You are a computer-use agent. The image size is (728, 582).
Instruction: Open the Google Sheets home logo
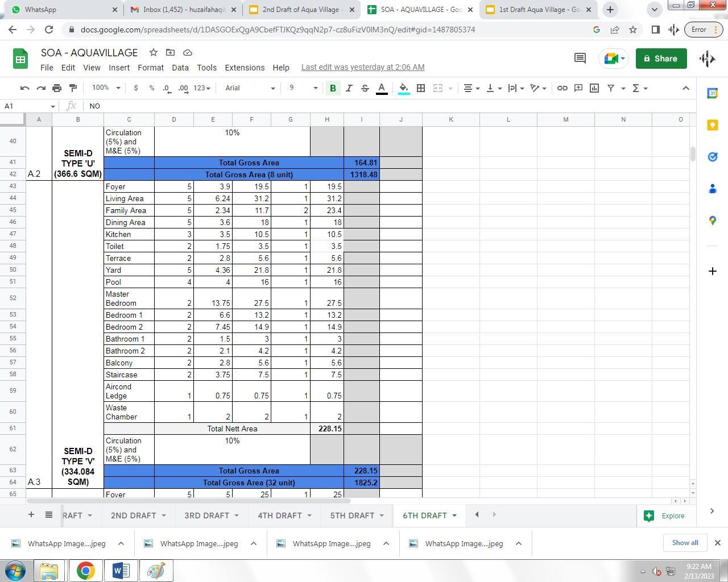click(x=20, y=59)
